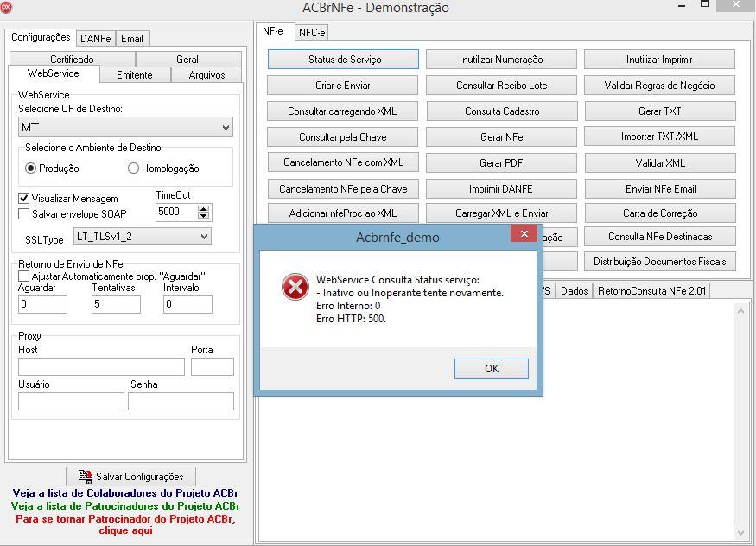Click the Proxy Host input field
This screenshot has height=546, width=756.
pos(101,366)
